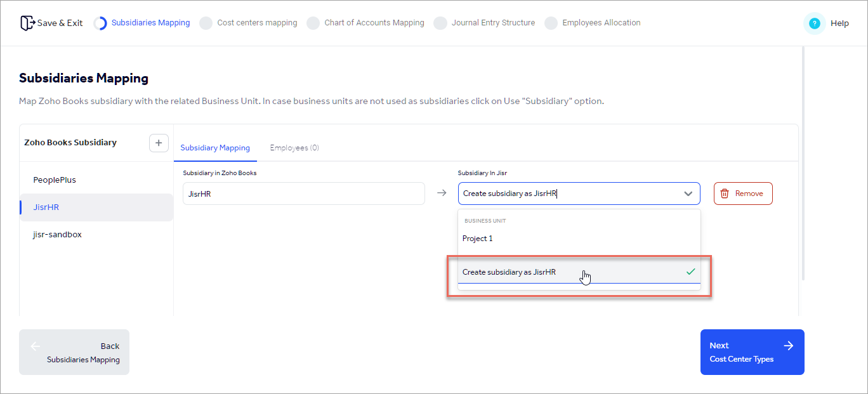868x394 pixels.
Task: Click the back arrow icon in the Back button
Action: 36,346
